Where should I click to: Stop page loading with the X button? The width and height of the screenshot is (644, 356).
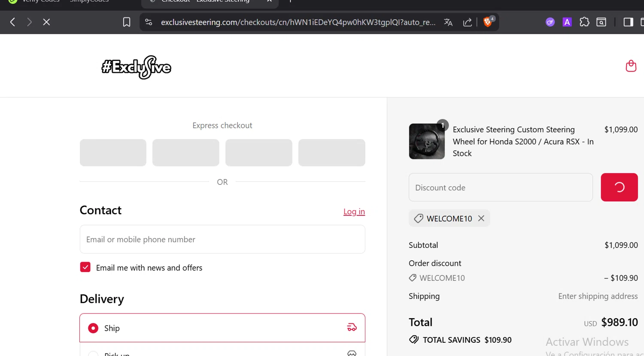46,22
